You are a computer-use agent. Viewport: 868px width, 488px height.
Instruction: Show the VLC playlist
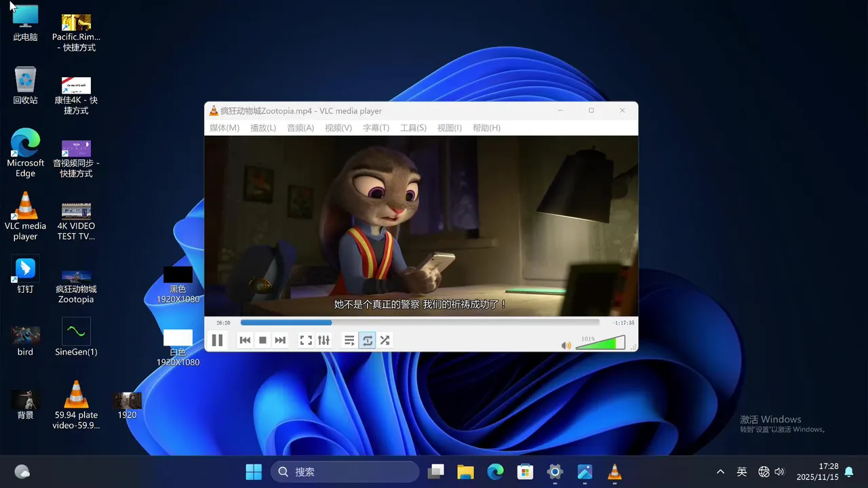pos(349,340)
